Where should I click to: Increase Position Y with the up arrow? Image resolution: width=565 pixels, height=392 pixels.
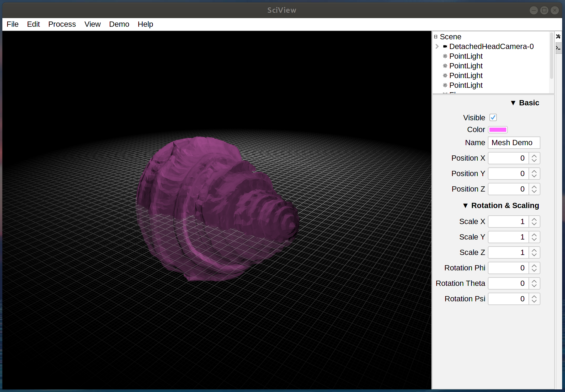[534, 171]
